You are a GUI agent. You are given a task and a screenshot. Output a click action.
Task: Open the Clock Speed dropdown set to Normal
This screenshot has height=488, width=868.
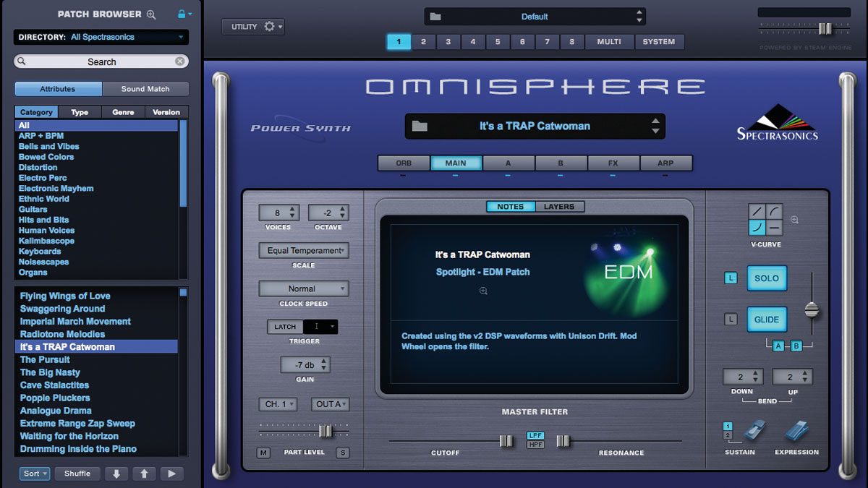(303, 288)
